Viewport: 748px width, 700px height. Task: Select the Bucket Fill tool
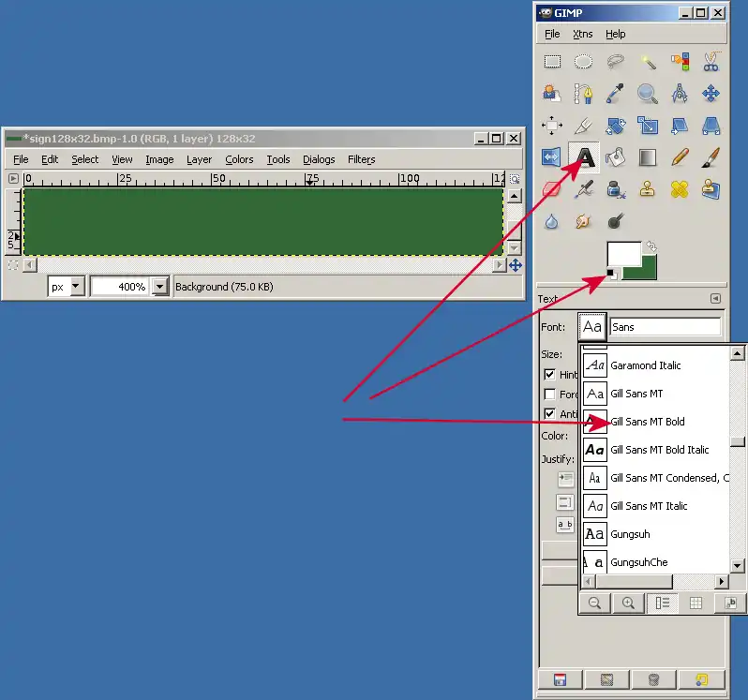click(x=615, y=156)
